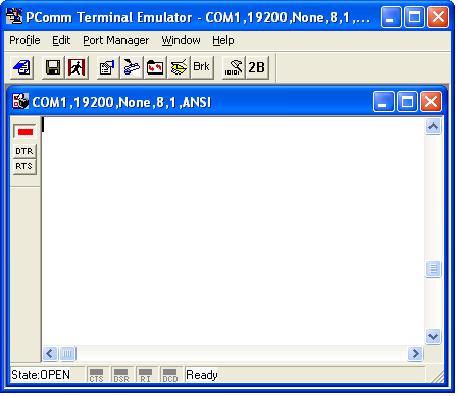Click the horizontal scrollbar left arrow

tap(50, 353)
